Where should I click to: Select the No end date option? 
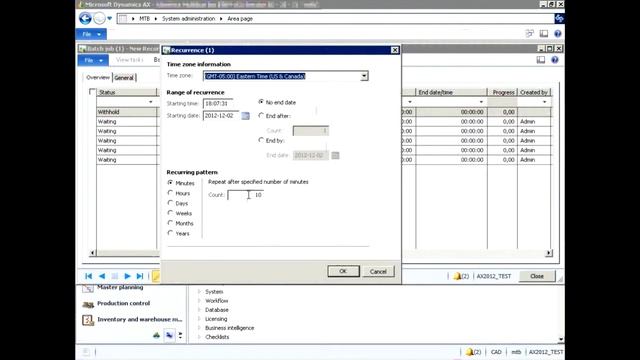click(261, 102)
